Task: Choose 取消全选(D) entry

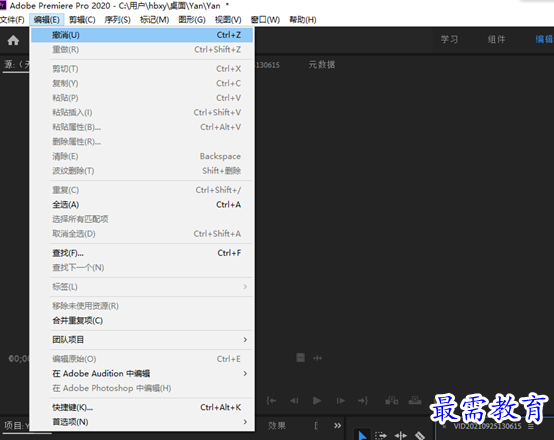Action: (142, 234)
